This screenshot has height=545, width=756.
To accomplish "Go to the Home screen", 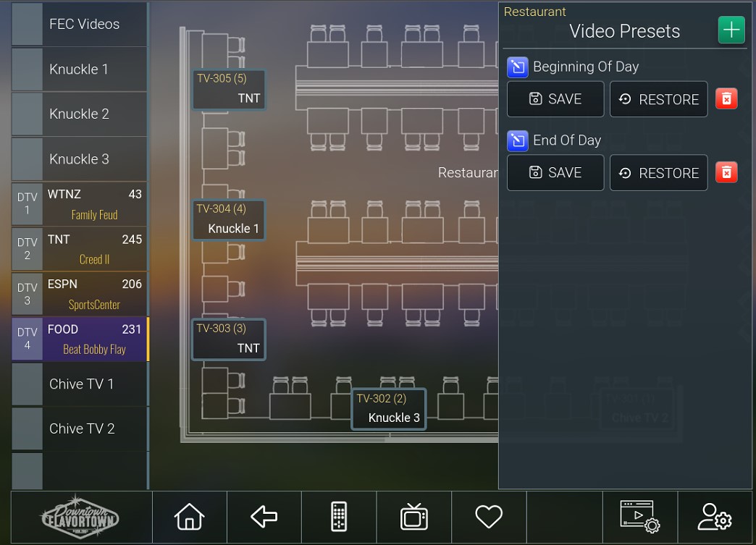I will pyautogui.click(x=190, y=517).
